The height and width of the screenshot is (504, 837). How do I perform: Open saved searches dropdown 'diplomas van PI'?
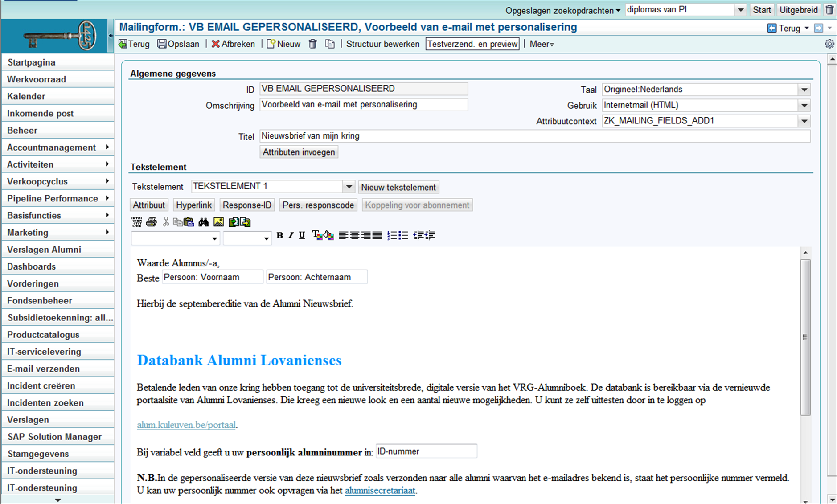point(740,10)
